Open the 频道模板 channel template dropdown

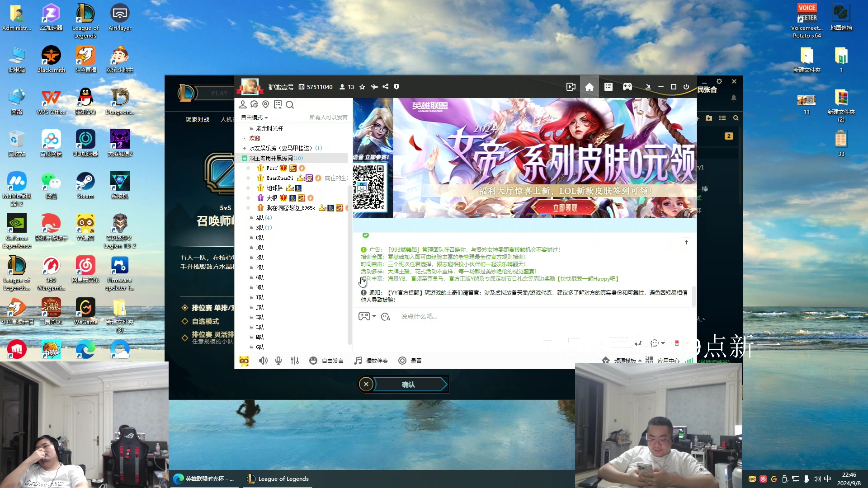pos(622,361)
